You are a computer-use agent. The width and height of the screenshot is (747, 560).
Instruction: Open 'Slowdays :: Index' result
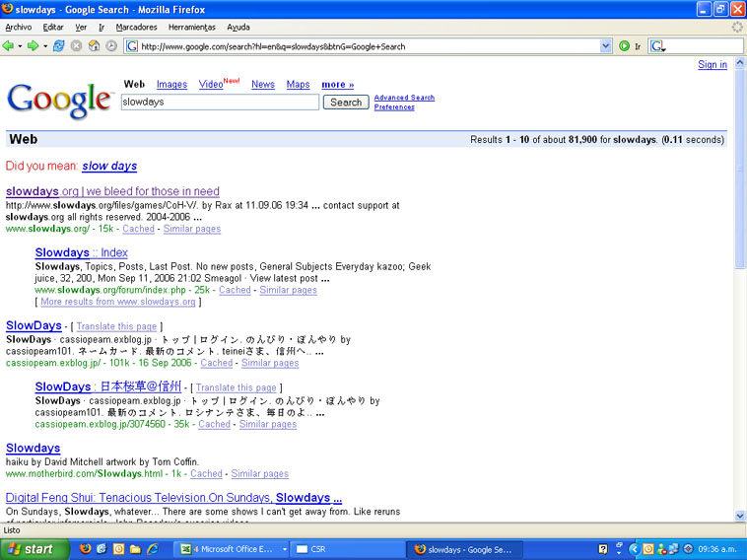pos(82,252)
